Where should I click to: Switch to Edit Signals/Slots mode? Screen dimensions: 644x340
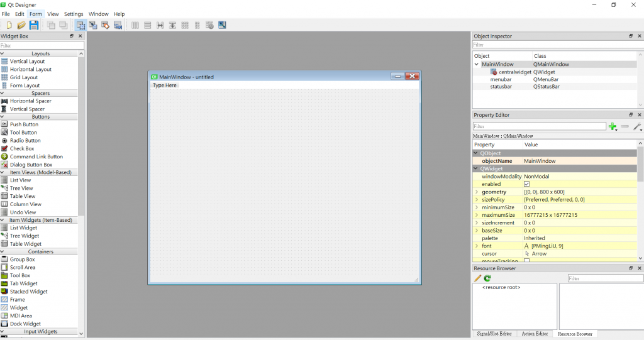pyautogui.click(x=93, y=26)
